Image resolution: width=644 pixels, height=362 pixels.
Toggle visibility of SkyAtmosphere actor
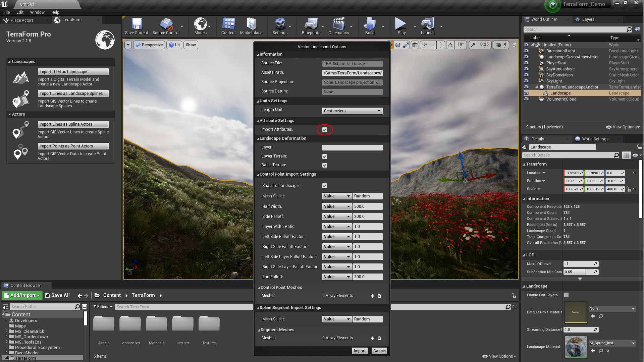526,69
